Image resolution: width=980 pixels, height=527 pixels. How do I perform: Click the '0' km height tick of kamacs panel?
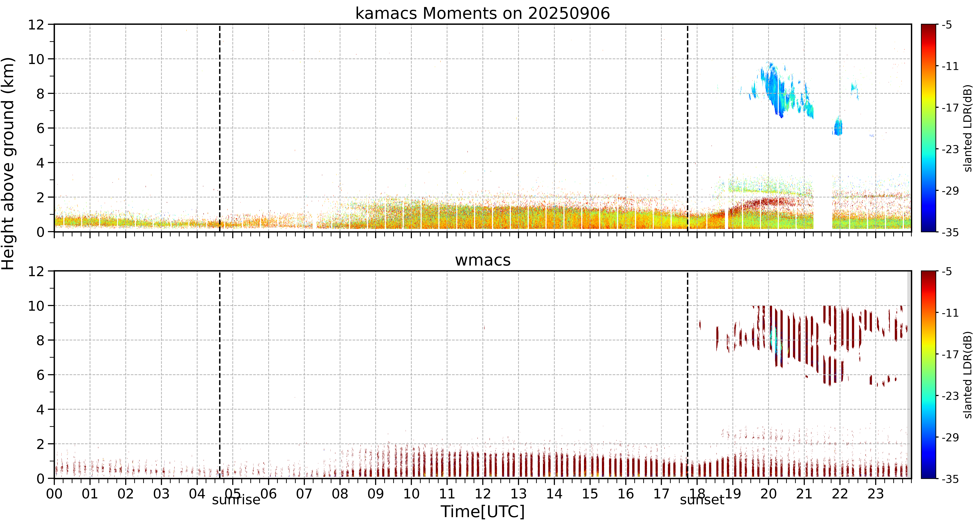pos(40,232)
